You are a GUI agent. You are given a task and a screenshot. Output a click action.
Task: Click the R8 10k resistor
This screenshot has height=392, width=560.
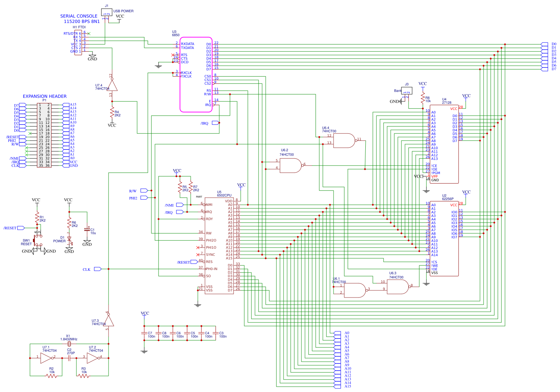423,98
